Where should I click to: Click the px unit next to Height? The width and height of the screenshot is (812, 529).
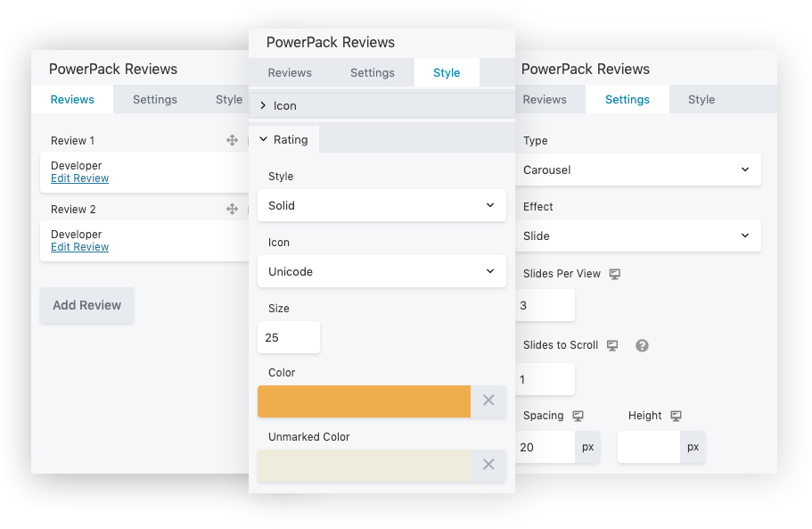pyautogui.click(x=693, y=447)
